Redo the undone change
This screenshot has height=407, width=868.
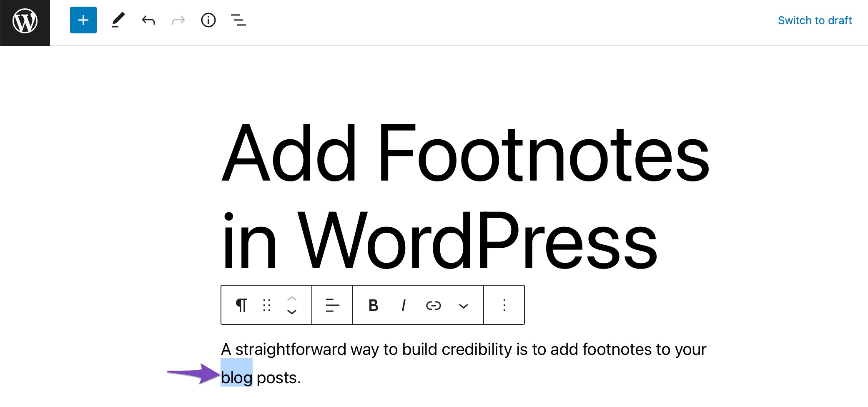(178, 20)
